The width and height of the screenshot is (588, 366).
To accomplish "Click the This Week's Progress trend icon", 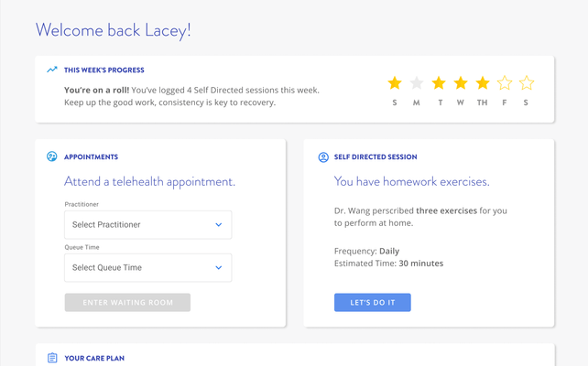I will (x=52, y=70).
